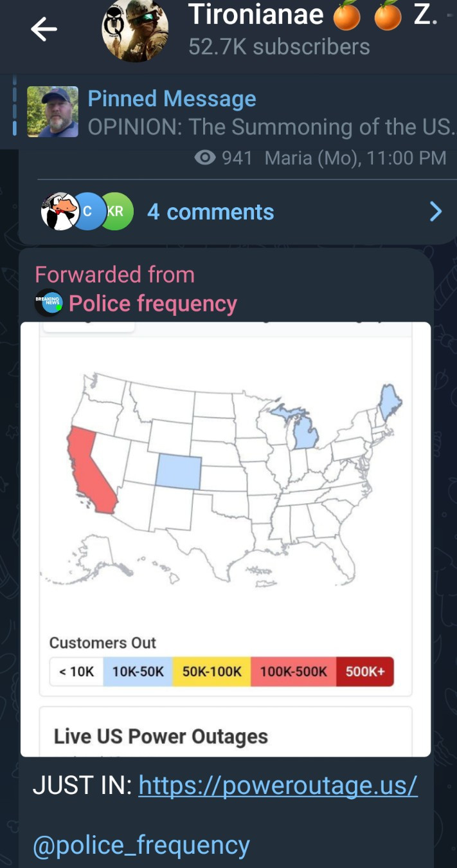Select the 50K-100K yellow legend swatch
The width and height of the screenshot is (457, 868).
(x=211, y=671)
